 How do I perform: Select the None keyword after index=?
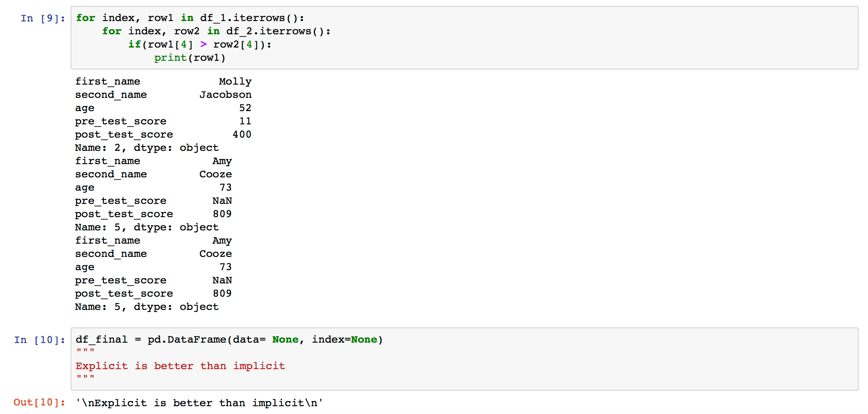[365, 339]
